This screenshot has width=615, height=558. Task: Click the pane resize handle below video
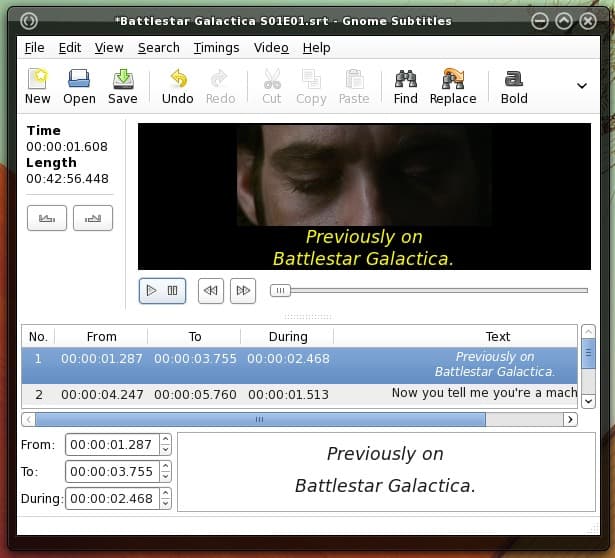(x=308, y=316)
